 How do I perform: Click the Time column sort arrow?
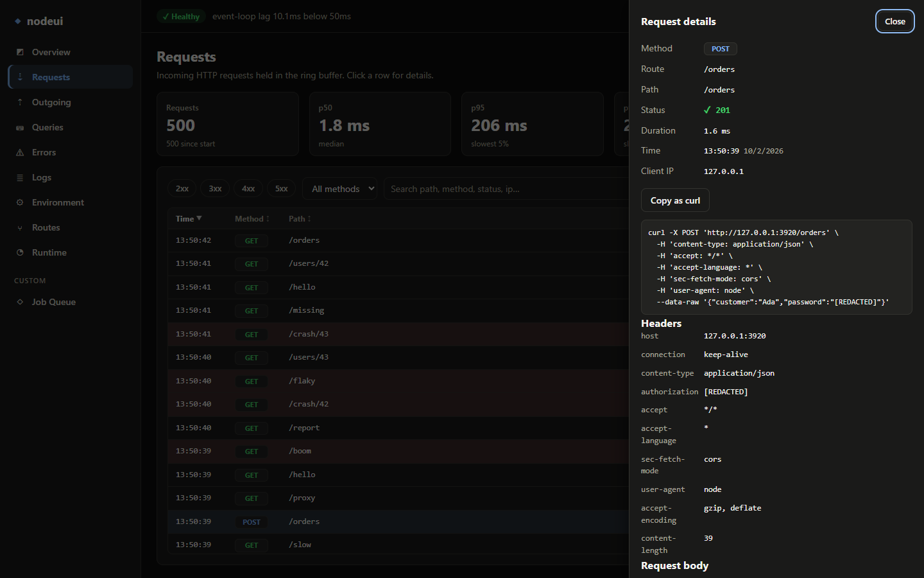tap(199, 218)
